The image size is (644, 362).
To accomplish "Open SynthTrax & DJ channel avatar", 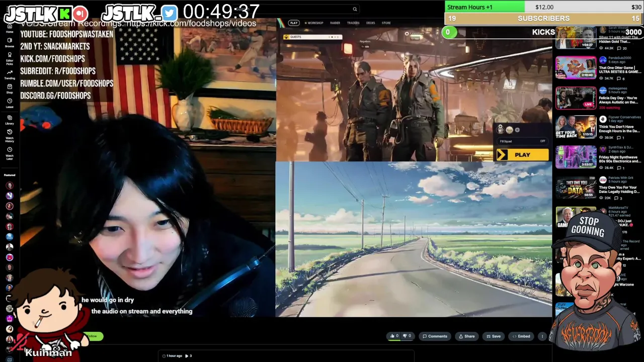I will pyautogui.click(x=603, y=149).
